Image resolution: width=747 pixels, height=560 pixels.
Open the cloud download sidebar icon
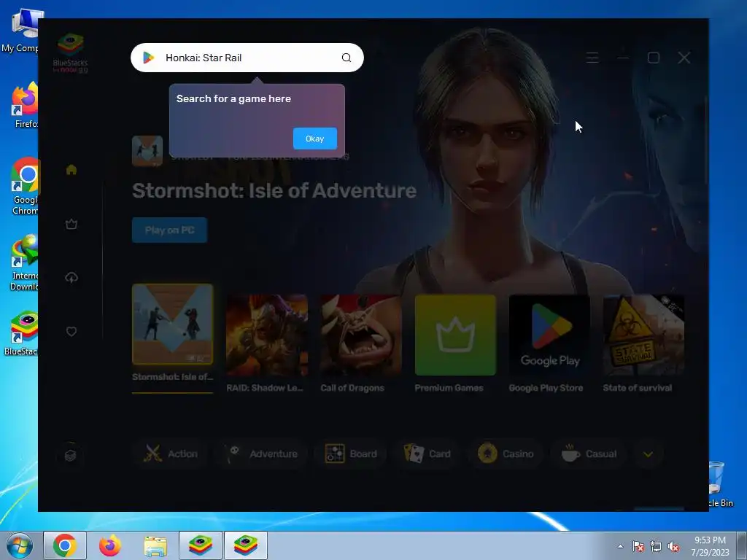point(71,278)
